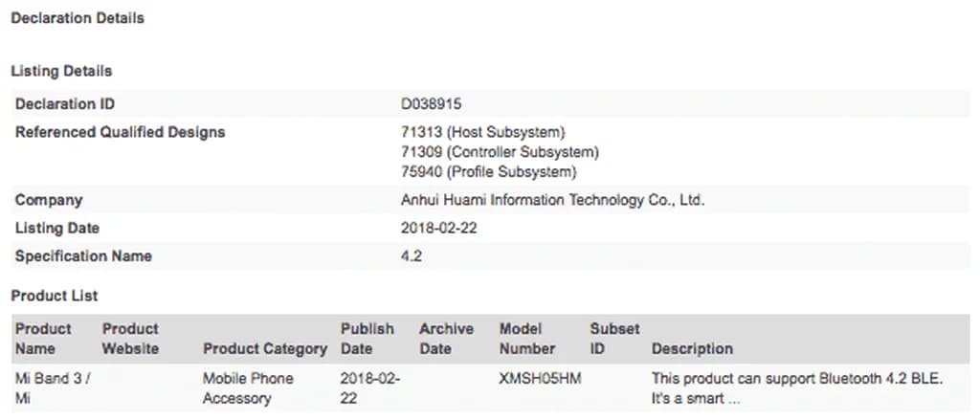This screenshot has width=980, height=420.
Task: Click the Product List section heading
Action: pos(55,296)
